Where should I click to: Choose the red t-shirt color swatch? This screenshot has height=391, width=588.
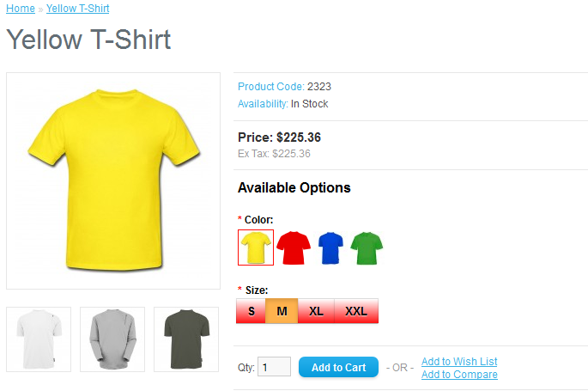(294, 247)
